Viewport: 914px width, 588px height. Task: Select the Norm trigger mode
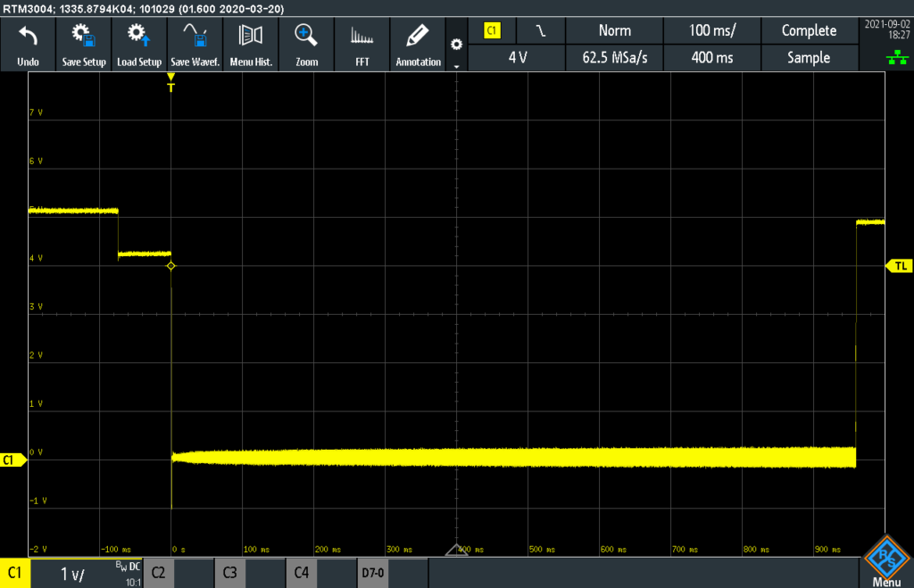pos(614,30)
